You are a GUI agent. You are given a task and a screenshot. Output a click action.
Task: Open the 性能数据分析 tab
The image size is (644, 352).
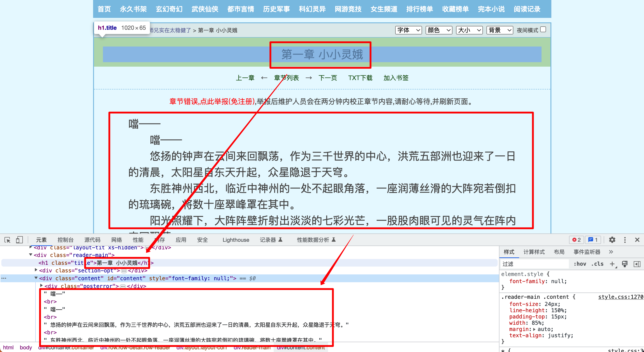(316, 240)
